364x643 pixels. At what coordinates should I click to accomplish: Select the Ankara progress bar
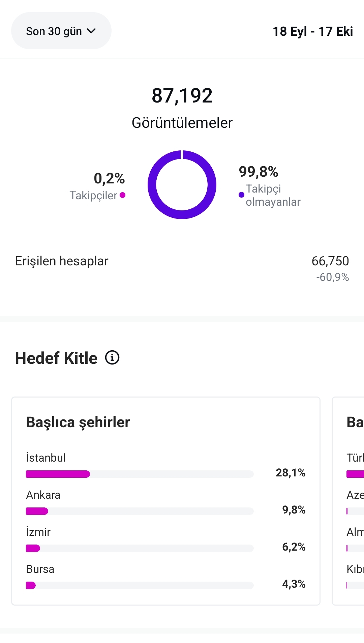[x=140, y=511]
